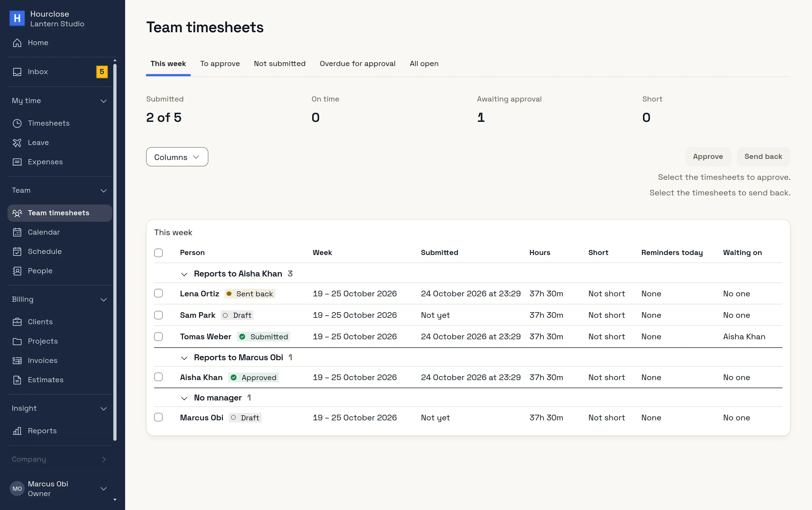This screenshot has width=812, height=510.
Task: Select Sam Park's timesheet checkbox
Action: [x=158, y=315]
